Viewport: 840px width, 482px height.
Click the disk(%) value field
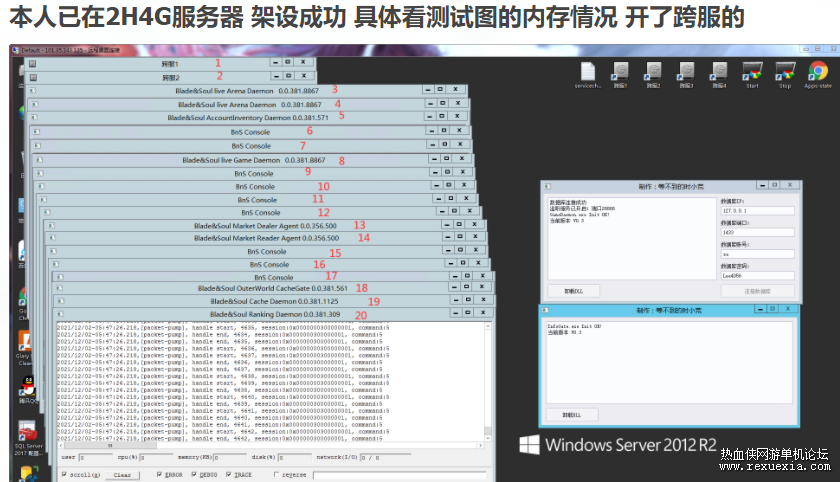tap(295, 457)
